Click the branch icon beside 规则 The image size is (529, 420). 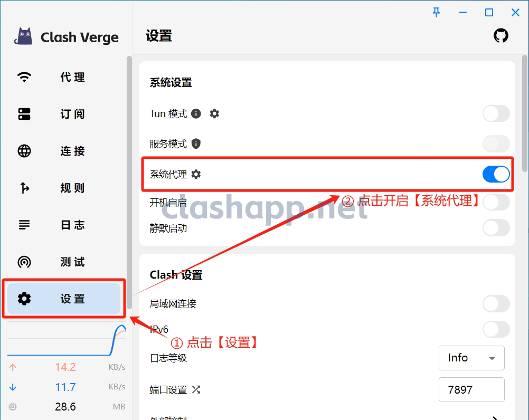click(24, 188)
